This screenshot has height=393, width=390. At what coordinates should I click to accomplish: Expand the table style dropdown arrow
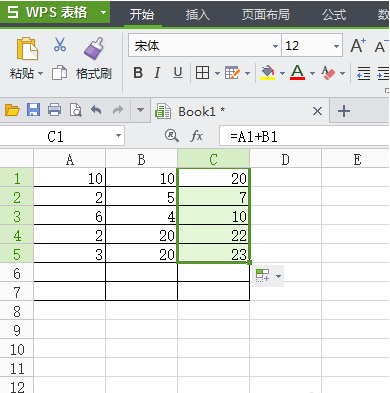[x=247, y=73]
